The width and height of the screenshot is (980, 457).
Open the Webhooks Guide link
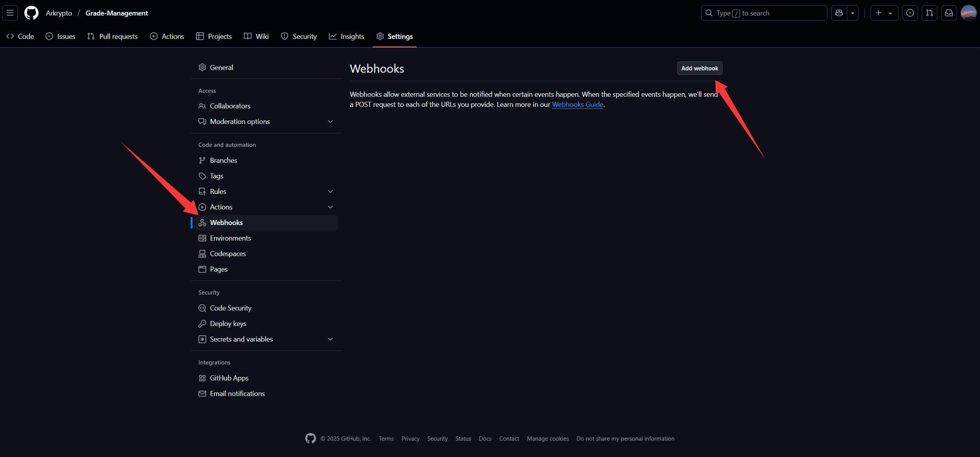(x=577, y=105)
